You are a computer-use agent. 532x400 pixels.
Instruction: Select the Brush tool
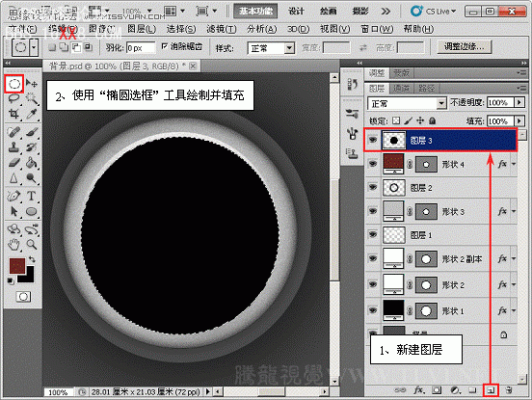(x=32, y=132)
